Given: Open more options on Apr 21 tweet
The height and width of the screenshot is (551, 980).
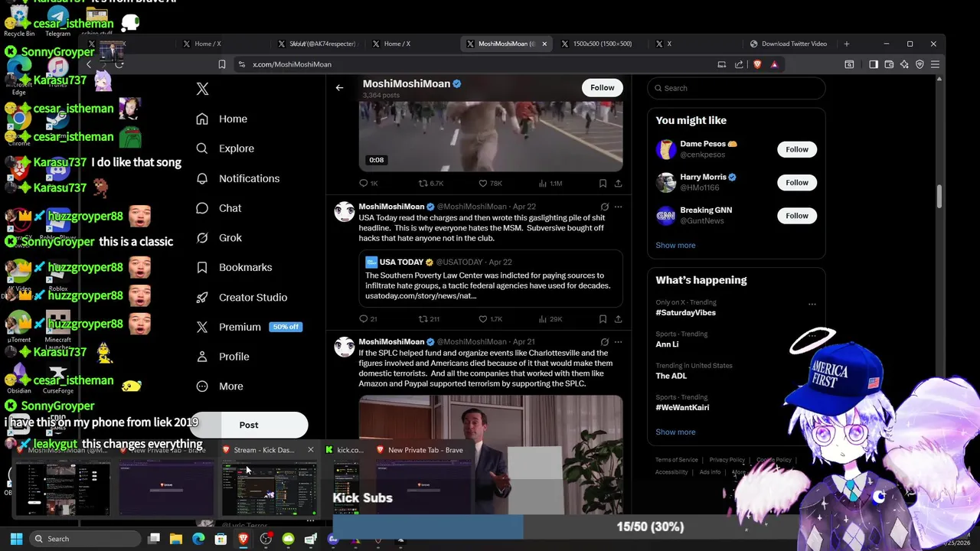Looking at the screenshot, I should (618, 342).
